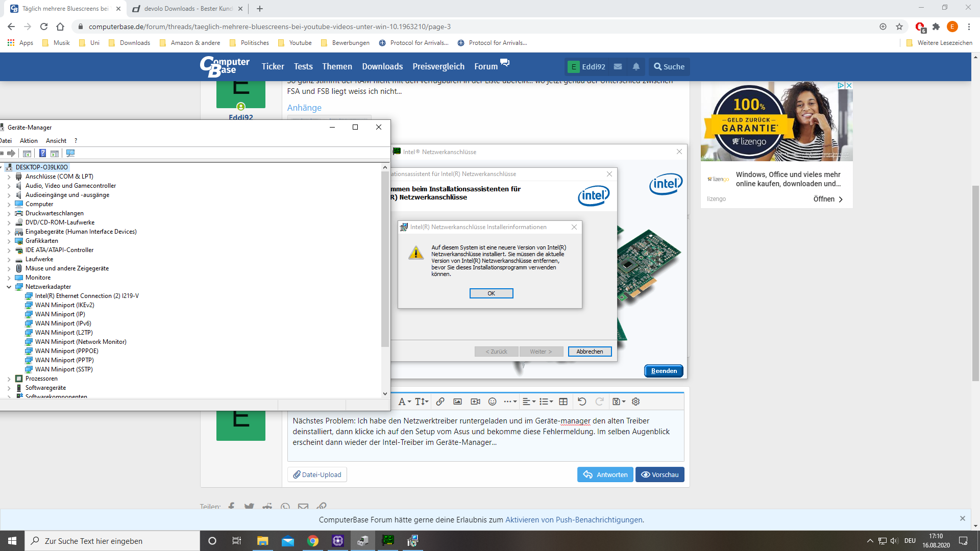The width and height of the screenshot is (980, 551).
Task: Click the insert image icon in editor
Action: pos(457,402)
